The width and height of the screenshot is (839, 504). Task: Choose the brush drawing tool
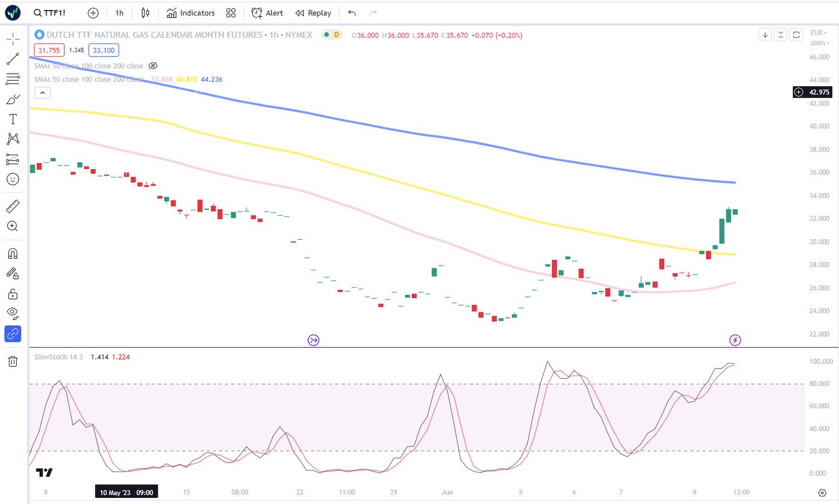click(13, 99)
